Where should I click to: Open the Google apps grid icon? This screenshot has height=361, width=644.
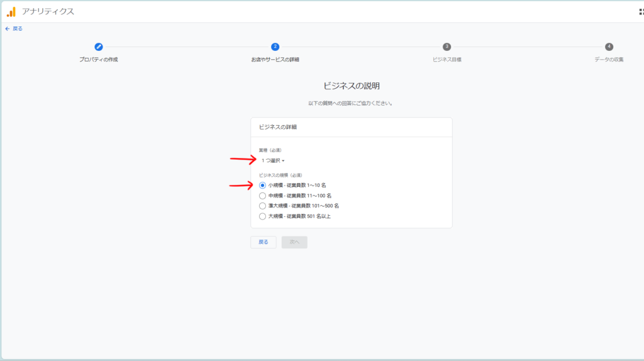point(640,11)
